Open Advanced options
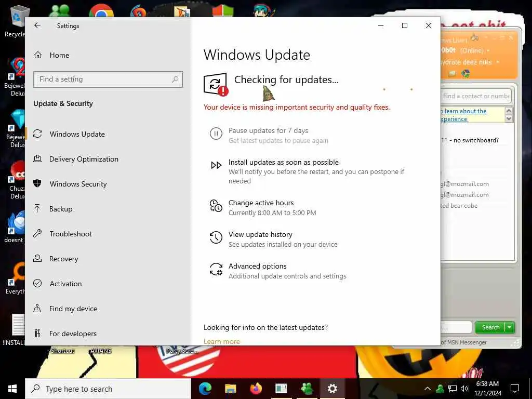Image resolution: width=532 pixels, height=399 pixels. point(258,267)
